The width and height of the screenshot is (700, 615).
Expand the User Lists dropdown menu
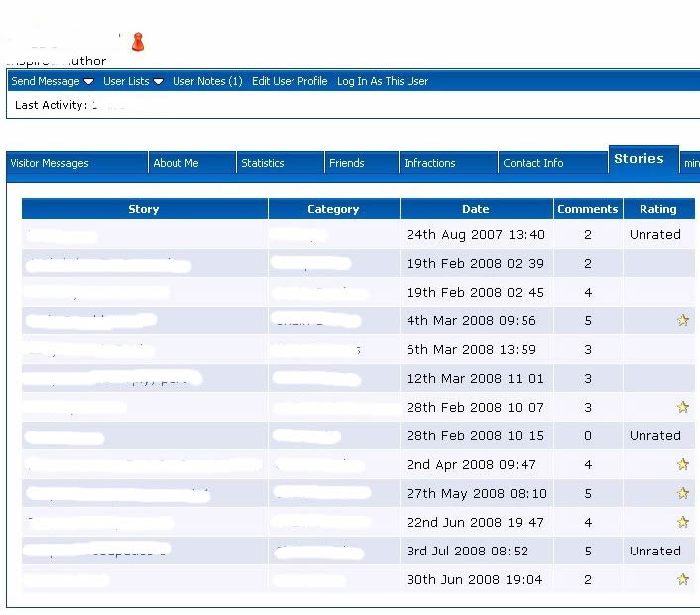coord(132,81)
